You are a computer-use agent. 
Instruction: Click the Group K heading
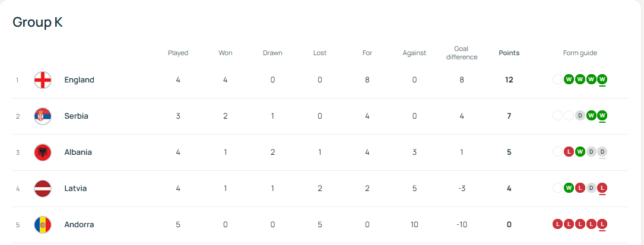click(37, 23)
